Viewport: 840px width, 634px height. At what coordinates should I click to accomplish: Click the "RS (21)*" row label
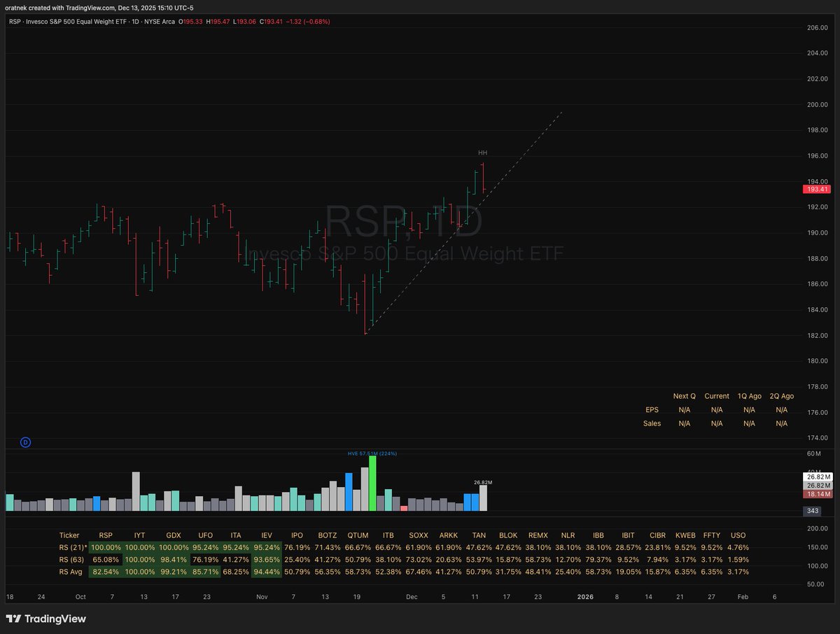(74, 547)
